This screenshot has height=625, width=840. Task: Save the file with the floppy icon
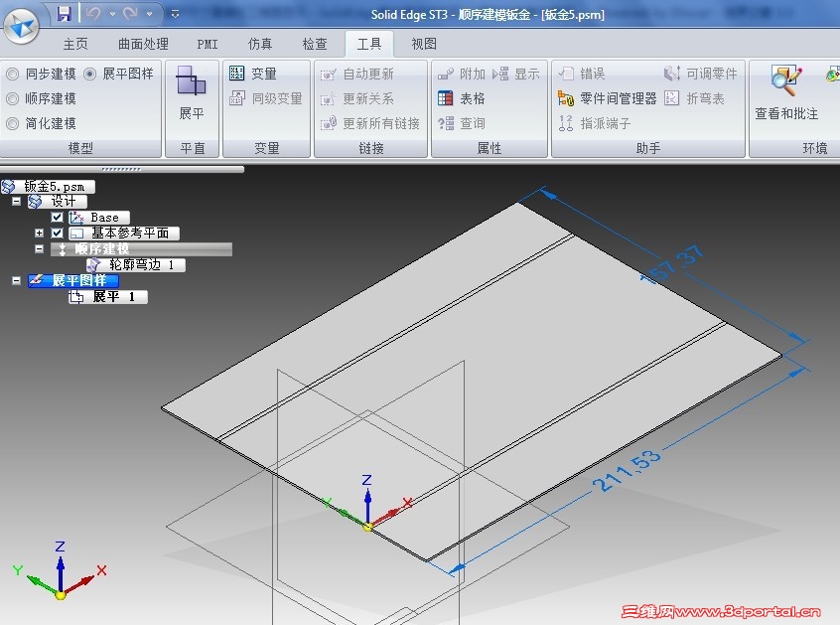tap(65, 13)
